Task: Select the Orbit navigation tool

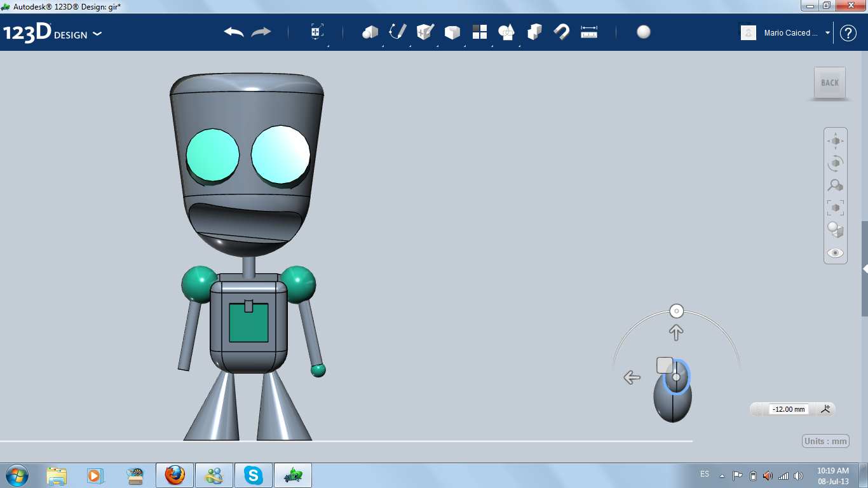Action: [836, 163]
